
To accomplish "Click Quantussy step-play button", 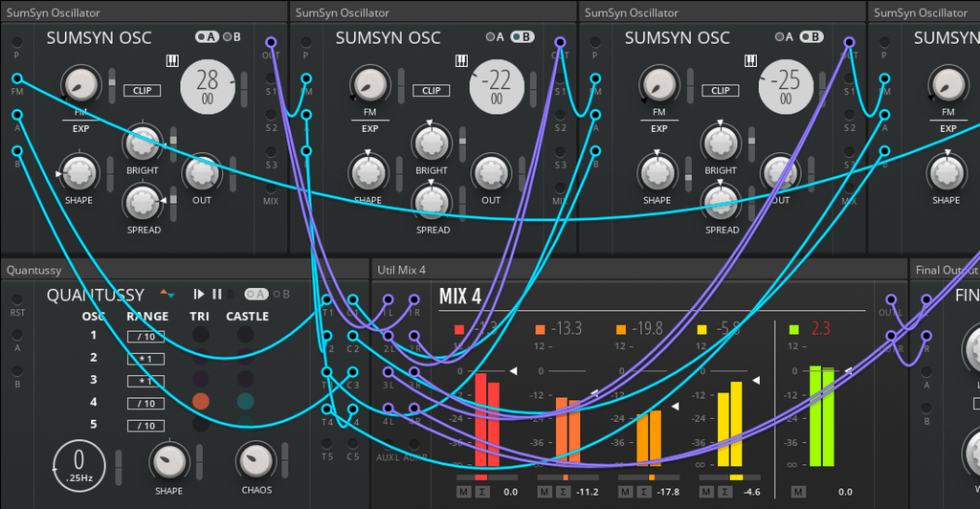I will [199, 294].
